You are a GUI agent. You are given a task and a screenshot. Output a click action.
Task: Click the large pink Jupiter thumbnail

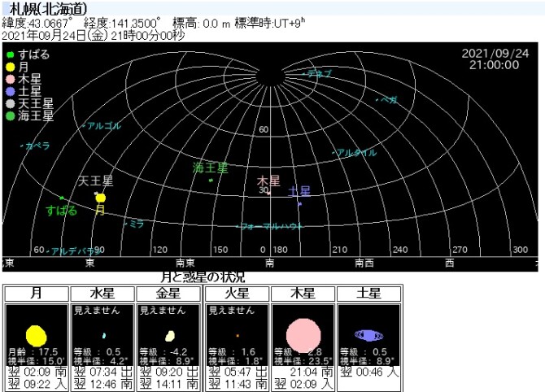303,336
